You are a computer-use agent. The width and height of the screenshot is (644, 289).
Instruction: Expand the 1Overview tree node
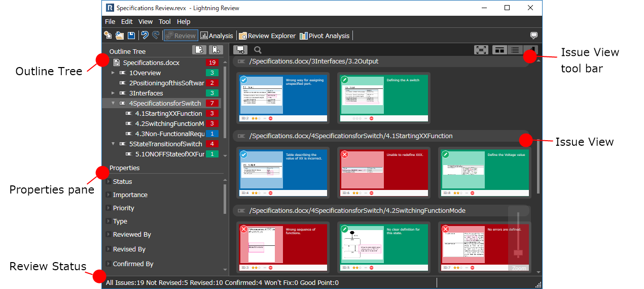[x=114, y=73]
